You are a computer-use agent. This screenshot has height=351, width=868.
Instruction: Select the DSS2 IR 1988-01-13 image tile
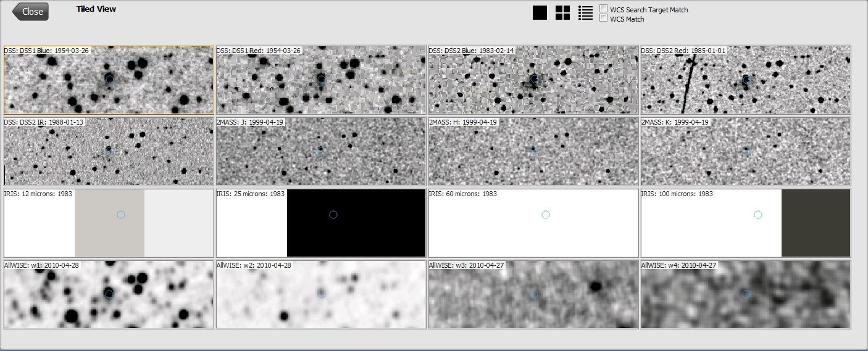coord(109,151)
